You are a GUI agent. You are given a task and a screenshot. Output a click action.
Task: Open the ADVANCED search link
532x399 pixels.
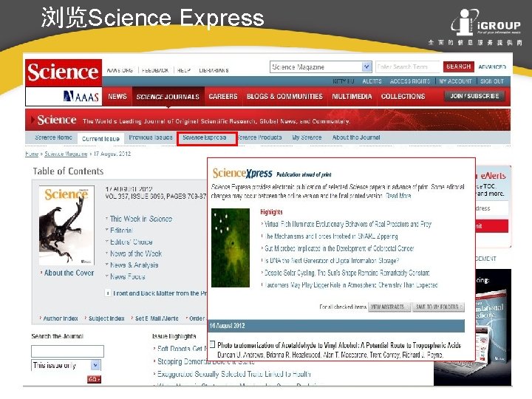[492, 66]
